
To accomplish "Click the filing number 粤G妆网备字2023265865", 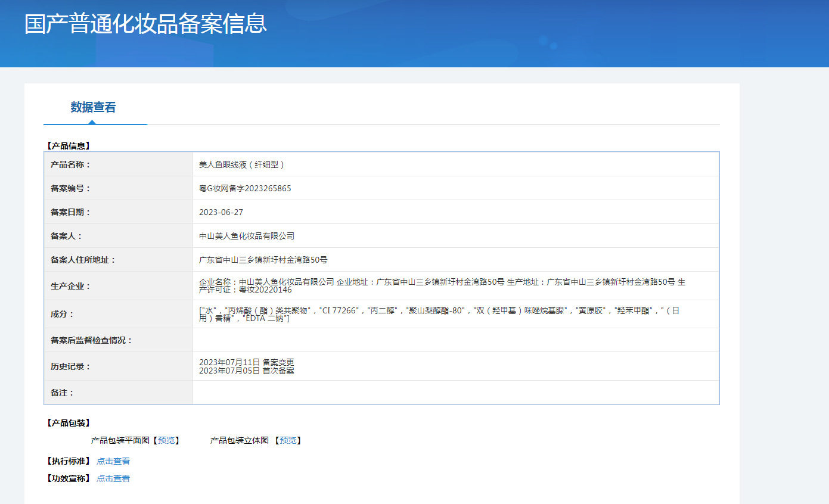I will point(245,188).
